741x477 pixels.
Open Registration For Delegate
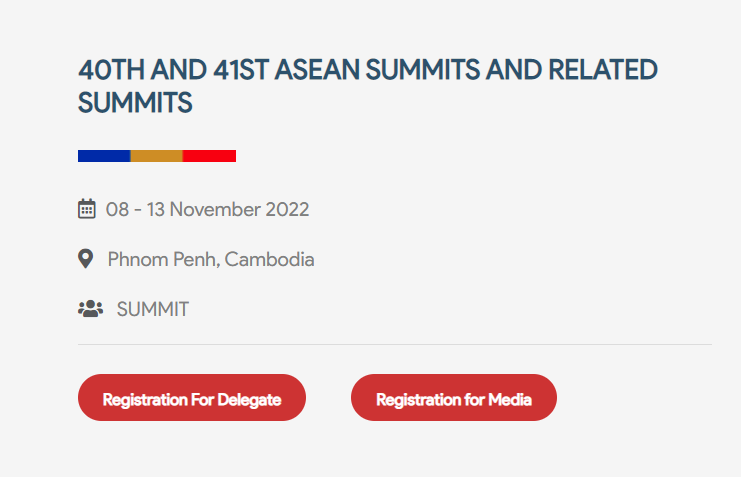(191, 398)
